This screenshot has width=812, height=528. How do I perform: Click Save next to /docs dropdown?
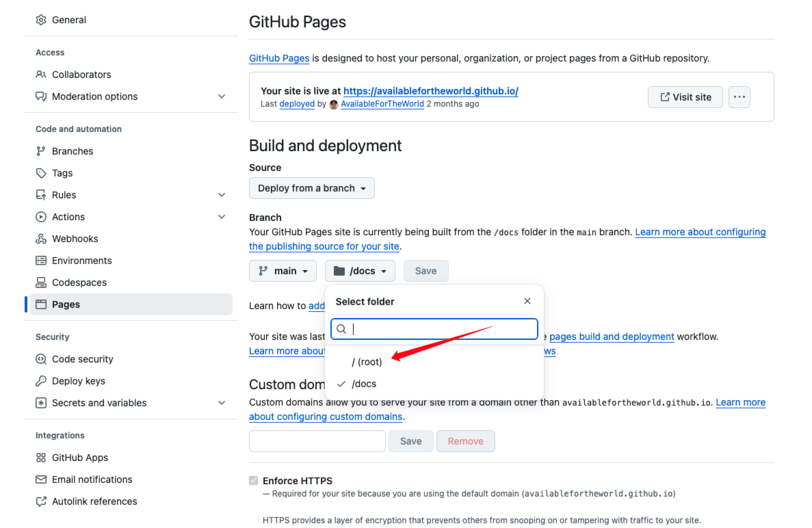pyautogui.click(x=425, y=271)
